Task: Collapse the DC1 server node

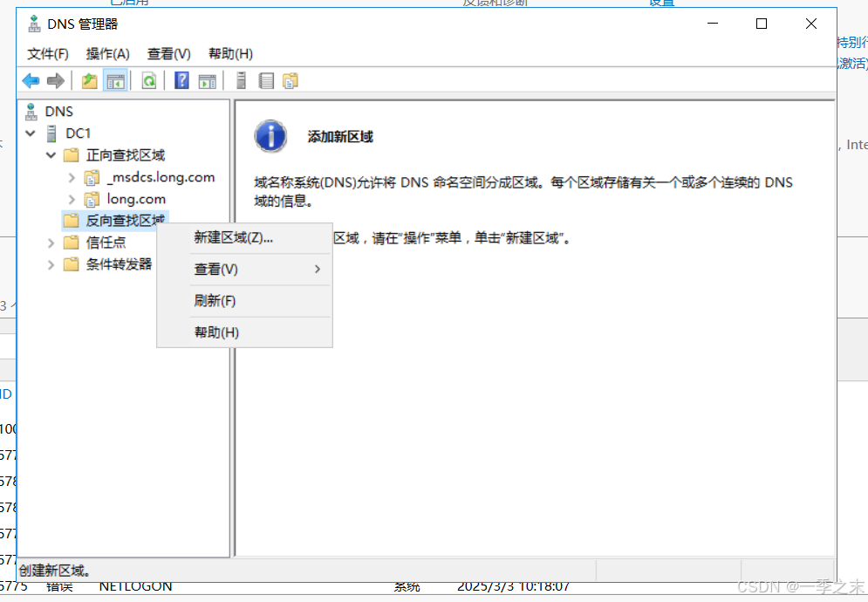Action: pyautogui.click(x=31, y=133)
